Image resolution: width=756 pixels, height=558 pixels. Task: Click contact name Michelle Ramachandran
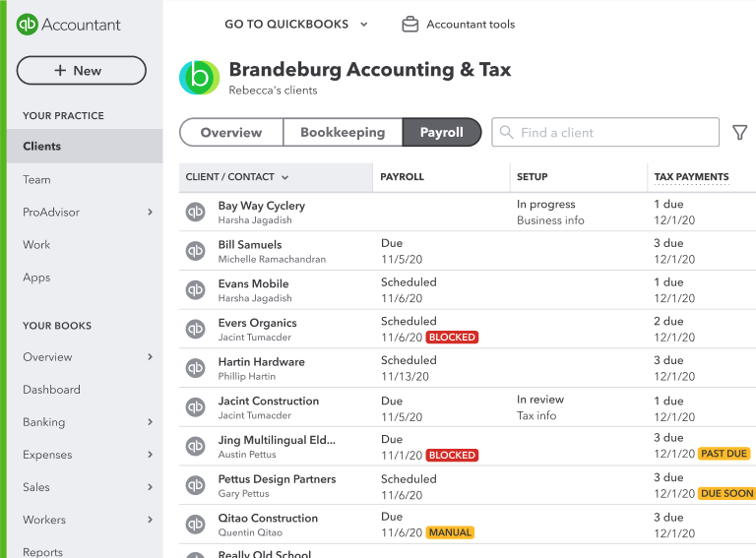tap(272, 259)
